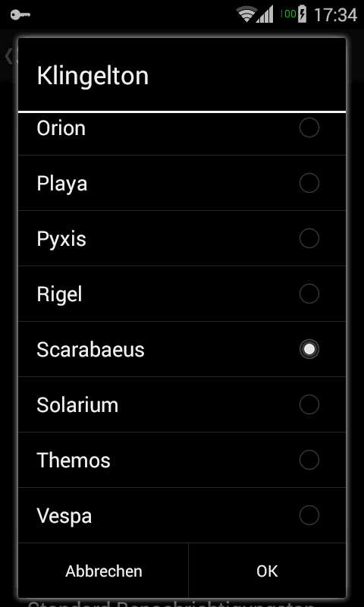Tap the back chevron behind the dialog

[x=8, y=56]
